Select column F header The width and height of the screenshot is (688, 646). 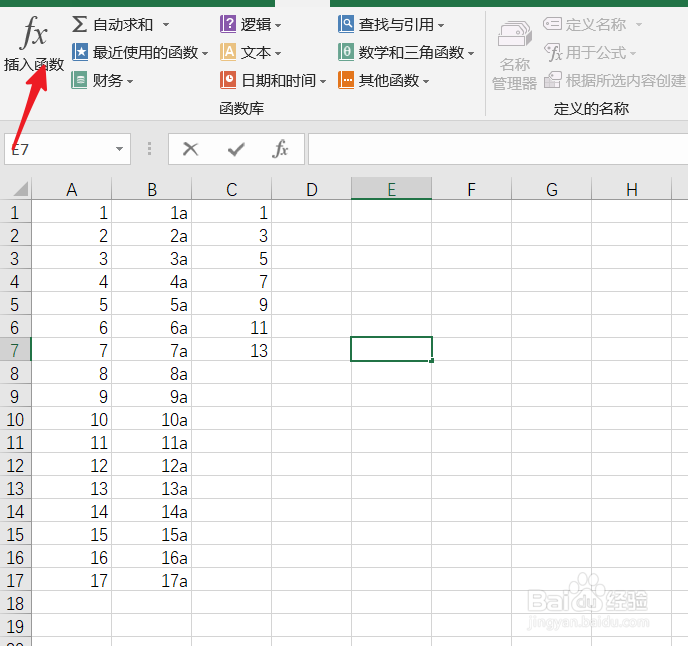click(472, 190)
